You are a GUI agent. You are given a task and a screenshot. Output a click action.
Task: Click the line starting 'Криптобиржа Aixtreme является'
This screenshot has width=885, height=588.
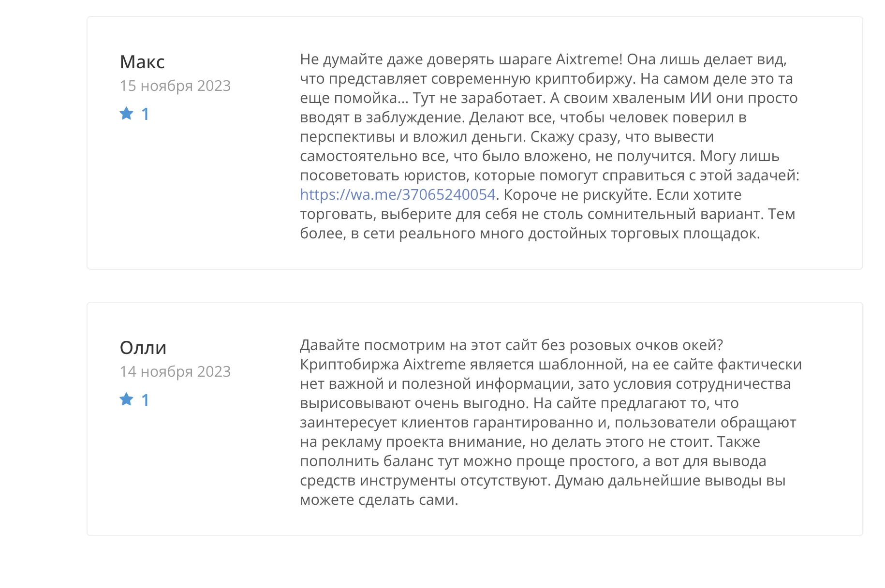coord(551,364)
